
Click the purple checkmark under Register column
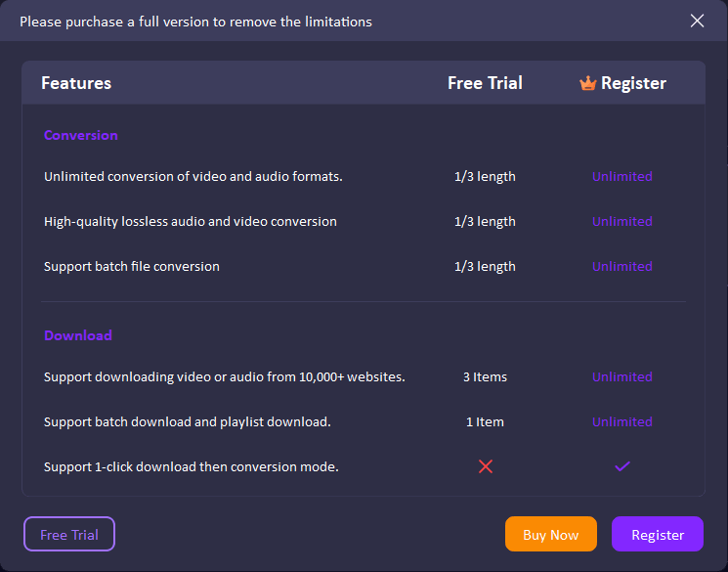click(x=621, y=466)
